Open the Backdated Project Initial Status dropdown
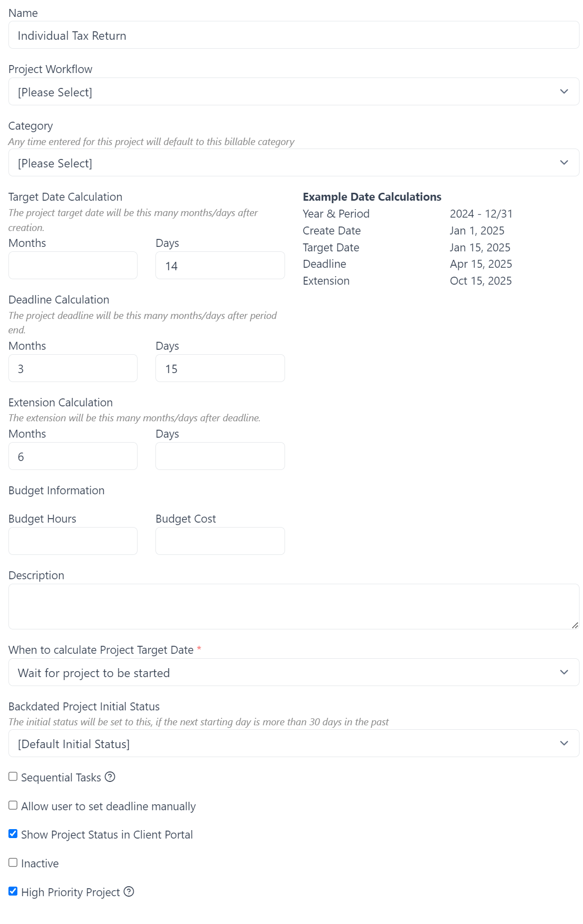Image resolution: width=583 pixels, height=924 pixels. coord(293,744)
